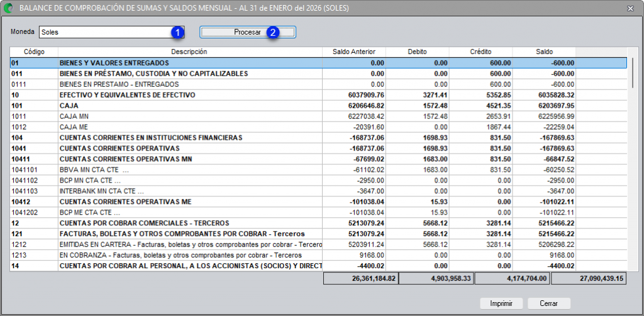
Task: Select the CAJA MN row
Action: pos(318,116)
